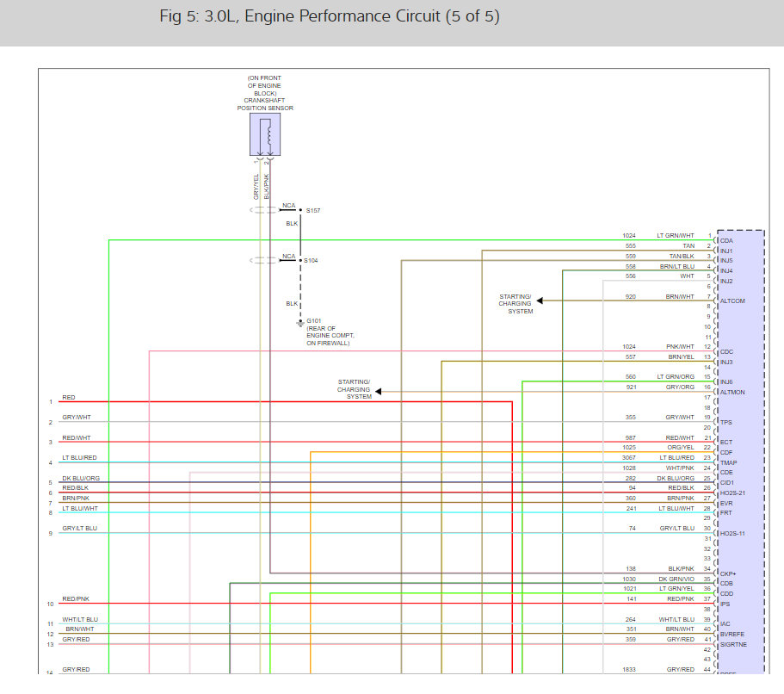Select the ALTCOM terminal label
Image resolution: width=784 pixels, height=694 pixels.
[x=732, y=301]
